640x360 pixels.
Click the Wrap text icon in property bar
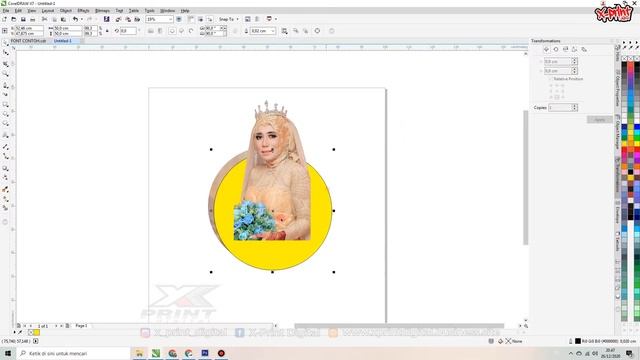(284, 31)
